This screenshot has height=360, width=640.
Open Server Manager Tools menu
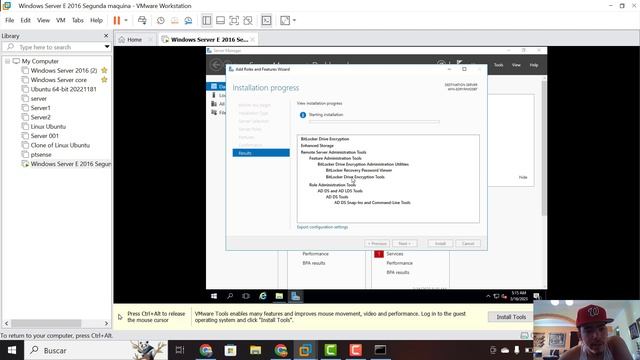coord(498,65)
